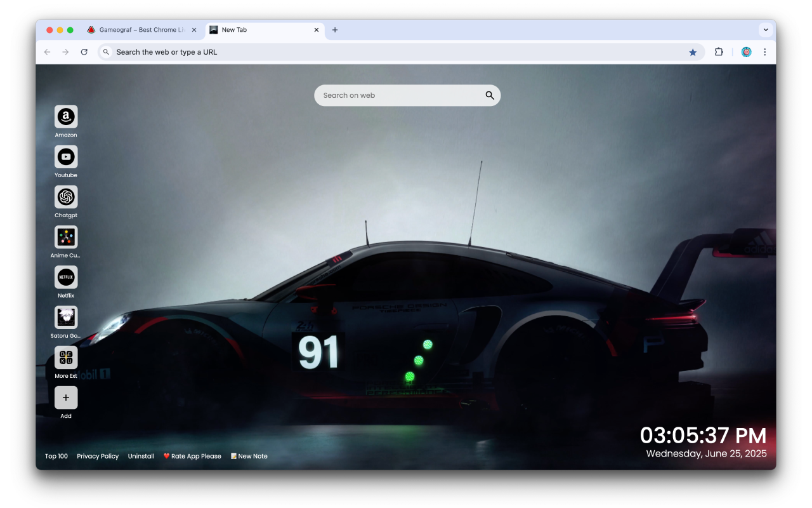Viewport: 812px width, 508px height.
Task: Switch to the Gameograf tab
Action: [x=141, y=29]
